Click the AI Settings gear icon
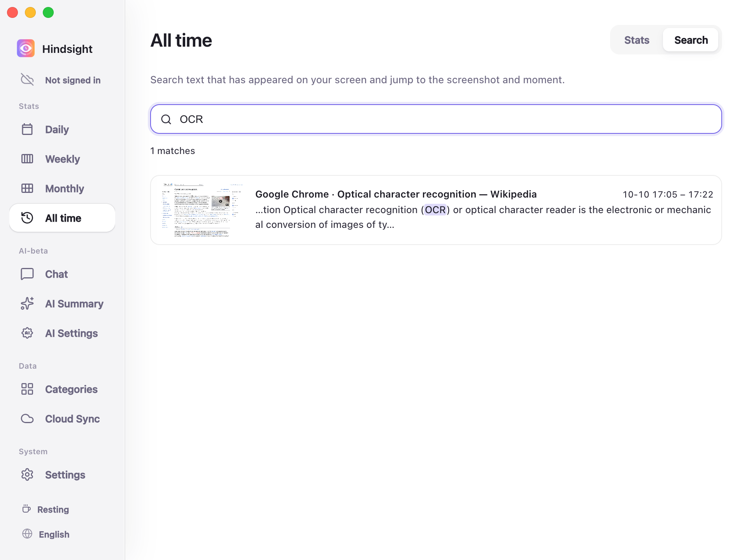This screenshot has width=747, height=560. click(x=27, y=333)
